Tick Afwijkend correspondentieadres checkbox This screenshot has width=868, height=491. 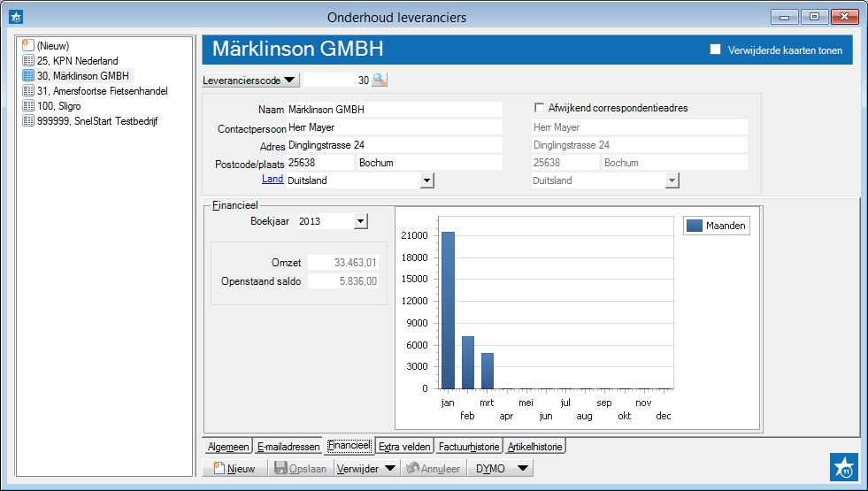(x=540, y=108)
